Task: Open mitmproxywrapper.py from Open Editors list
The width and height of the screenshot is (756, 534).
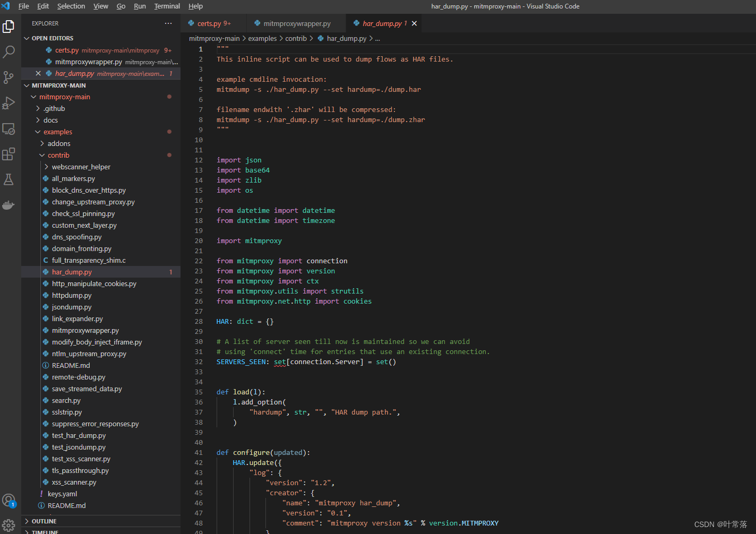Action: (x=101, y=62)
